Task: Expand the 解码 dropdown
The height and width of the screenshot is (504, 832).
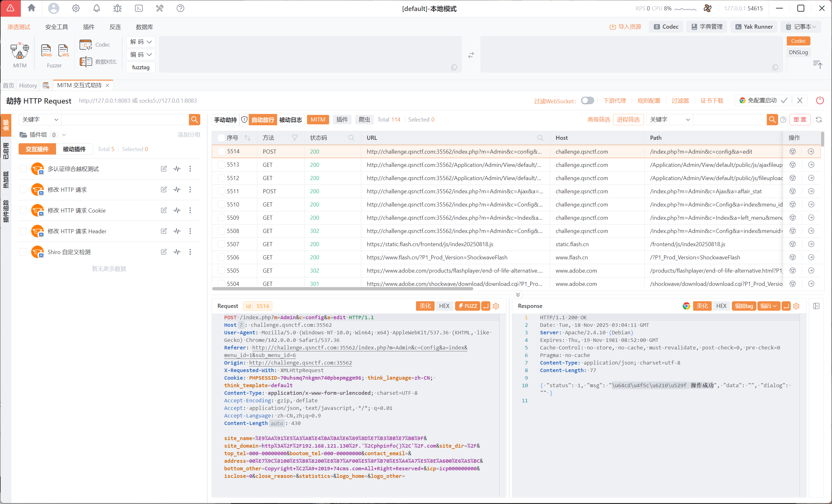Action: click(x=141, y=42)
